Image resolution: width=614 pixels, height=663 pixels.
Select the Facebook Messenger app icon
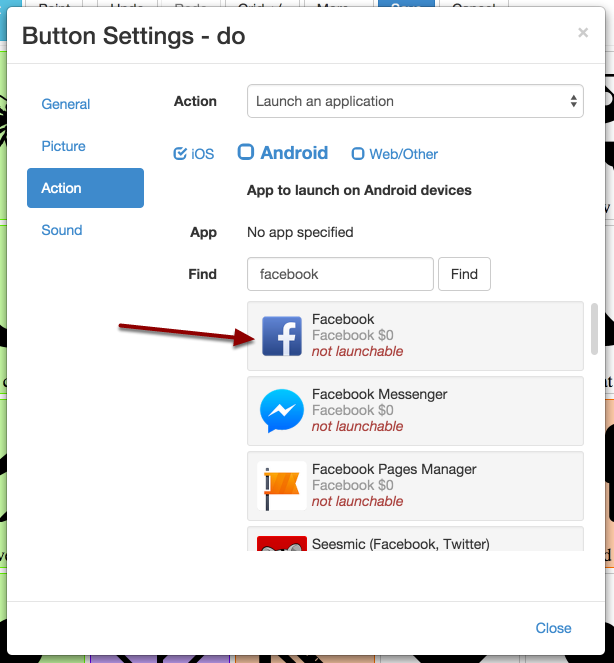pyautogui.click(x=282, y=411)
